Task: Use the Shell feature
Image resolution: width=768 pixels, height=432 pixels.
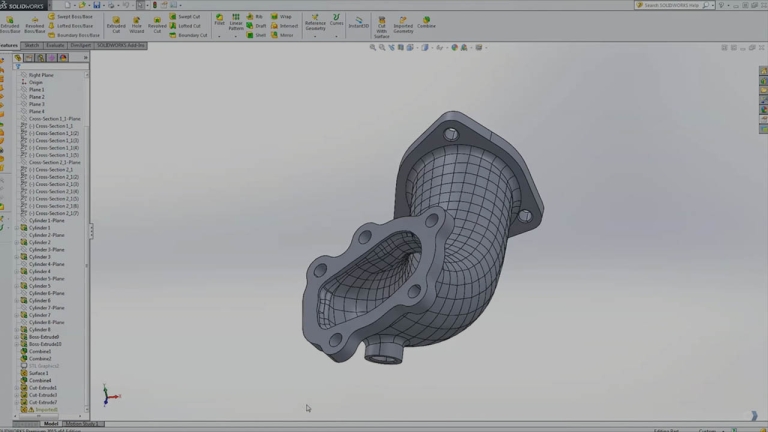Action: 256,35
